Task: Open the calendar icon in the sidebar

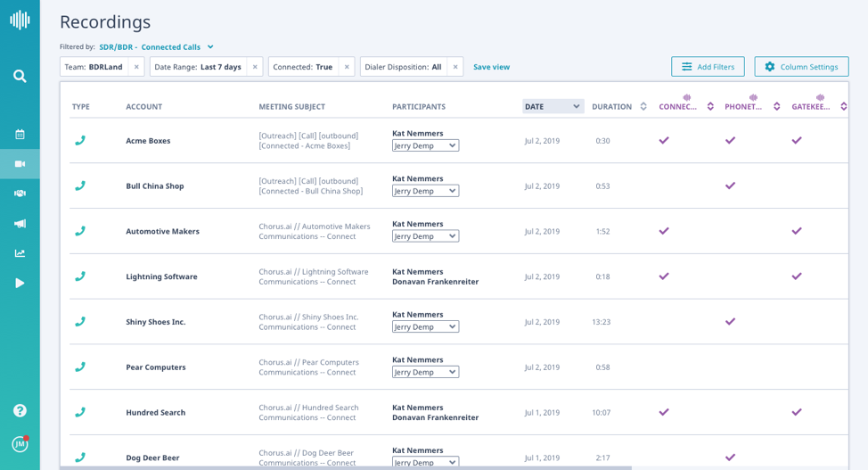Action: (20, 134)
